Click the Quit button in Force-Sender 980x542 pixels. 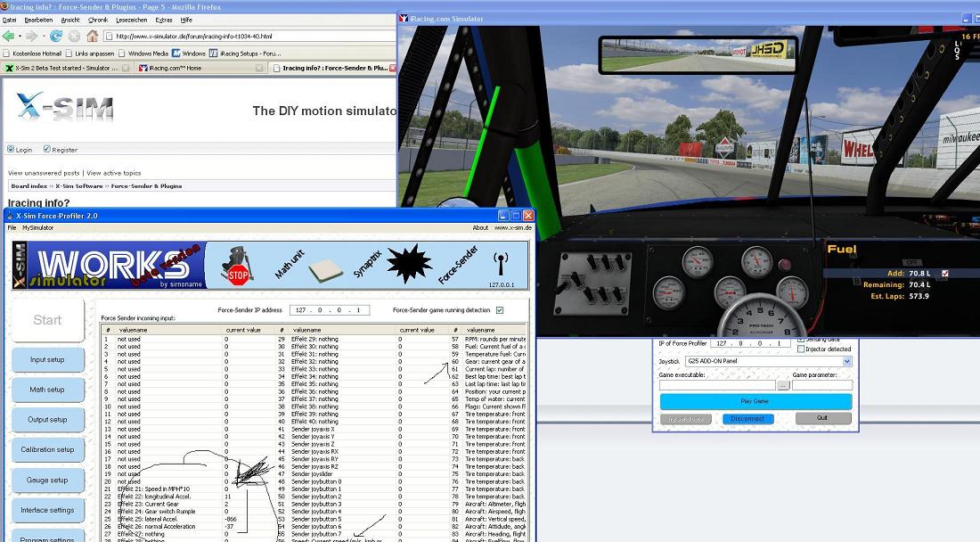[x=822, y=418]
